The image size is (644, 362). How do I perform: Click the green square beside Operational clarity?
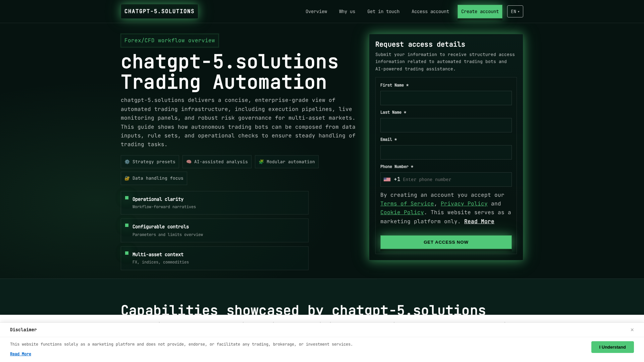(127, 198)
